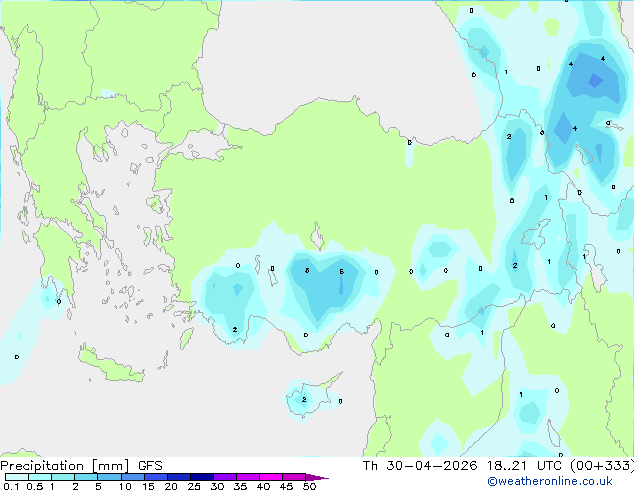Pick the 10–15 mm legend color swatch

132,477
